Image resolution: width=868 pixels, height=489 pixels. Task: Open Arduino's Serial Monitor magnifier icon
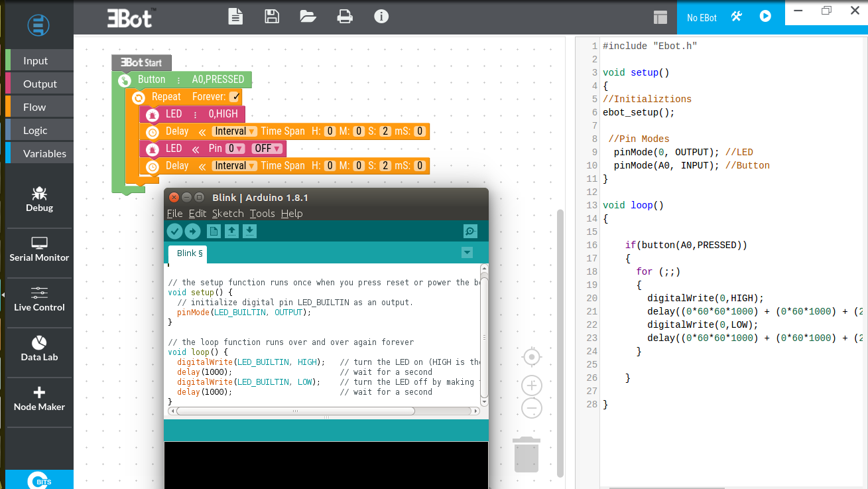click(470, 231)
